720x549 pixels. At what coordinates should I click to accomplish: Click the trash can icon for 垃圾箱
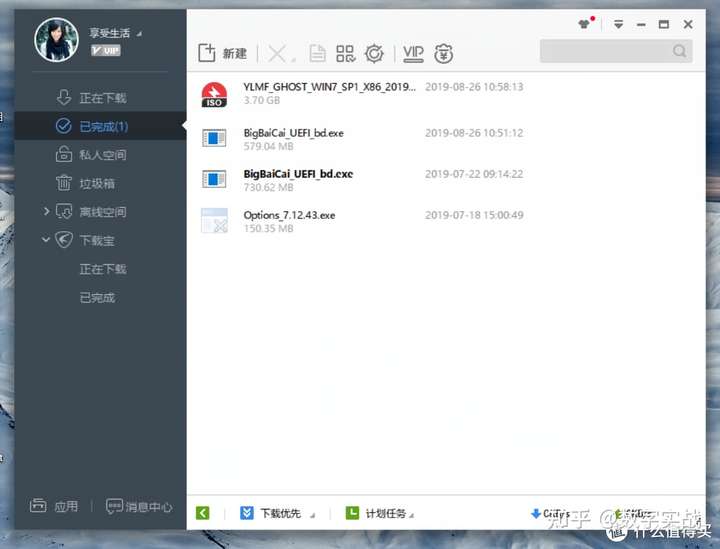point(63,183)
